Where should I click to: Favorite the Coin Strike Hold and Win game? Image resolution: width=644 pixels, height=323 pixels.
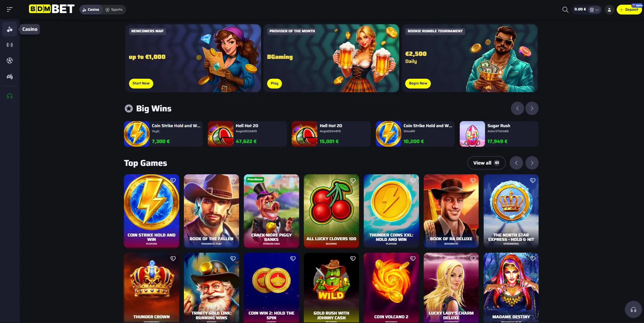pos(173,180)
